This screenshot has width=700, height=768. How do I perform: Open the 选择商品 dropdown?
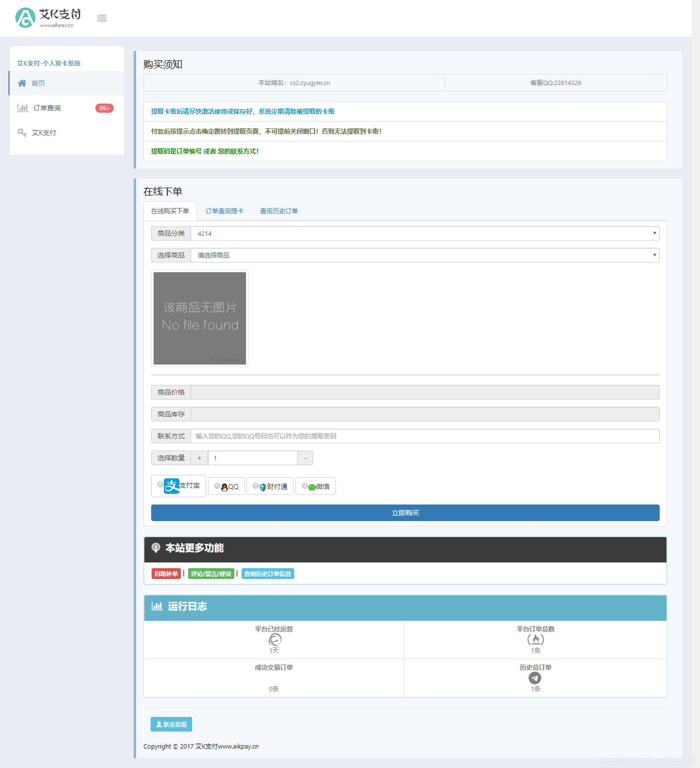[x=425, y=255]
